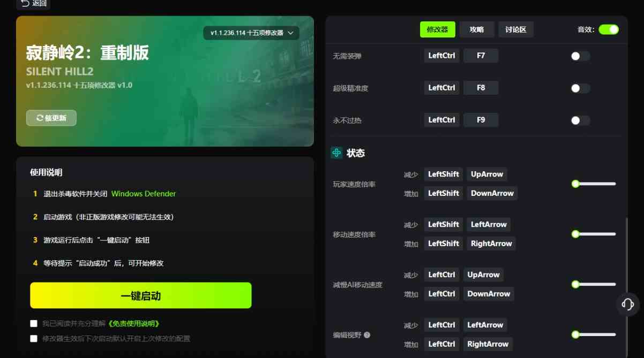Click the 减慢AI移动速度 slider

click(x=594, y=284)
